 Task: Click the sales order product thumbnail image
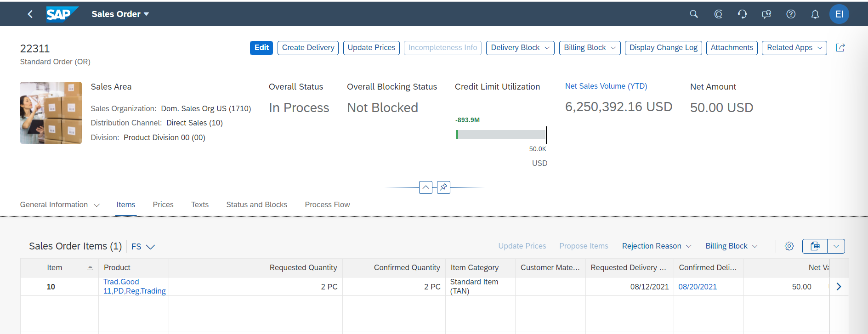pos(51,113)
